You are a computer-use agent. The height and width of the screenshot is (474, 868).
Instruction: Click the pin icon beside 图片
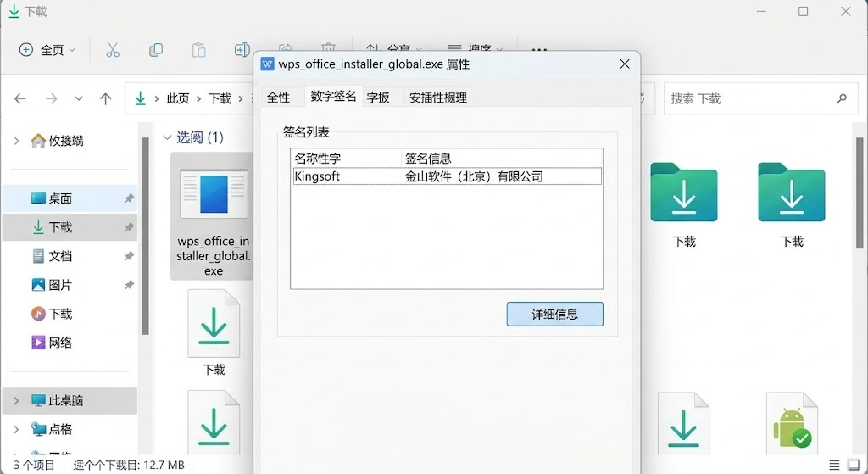click(129, 285)
